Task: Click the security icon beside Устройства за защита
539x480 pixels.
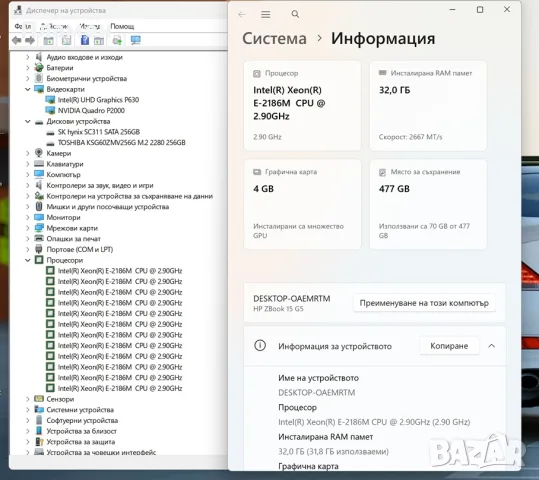Action: tap(39, 441)
